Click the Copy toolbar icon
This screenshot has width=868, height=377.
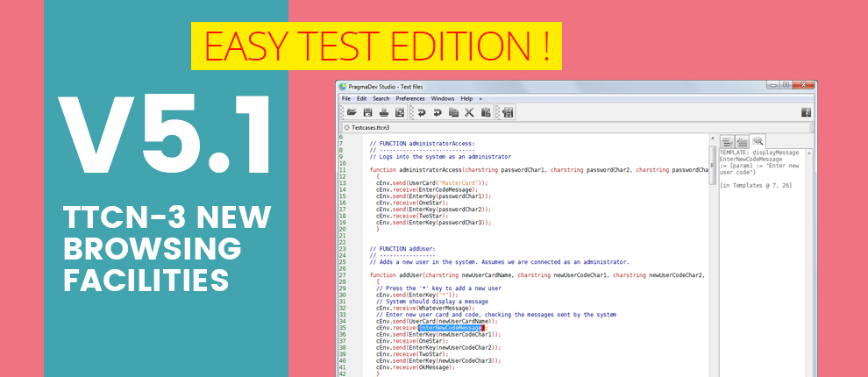click(x=453, y=112)
